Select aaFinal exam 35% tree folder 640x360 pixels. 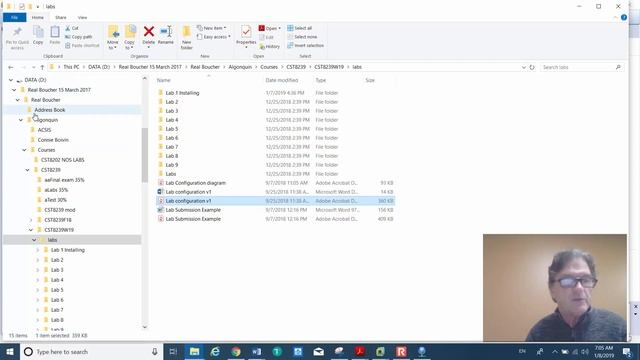(x=64, y=180)
